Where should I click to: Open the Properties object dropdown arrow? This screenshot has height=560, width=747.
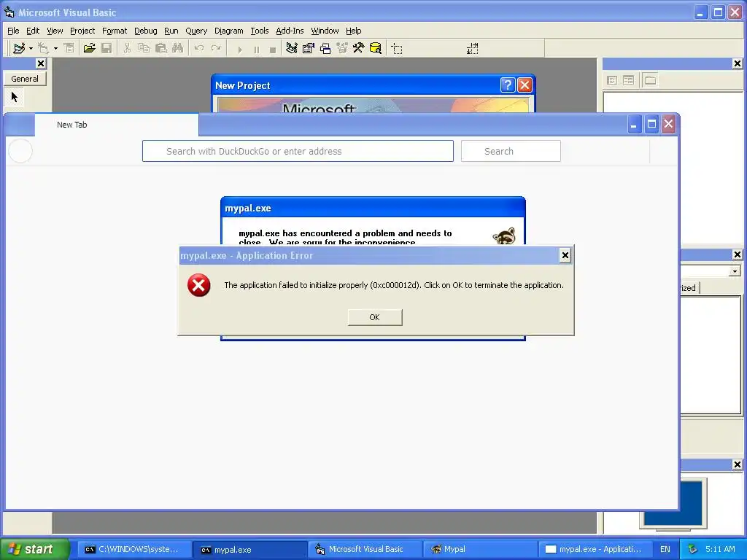[x=735, y=271]
